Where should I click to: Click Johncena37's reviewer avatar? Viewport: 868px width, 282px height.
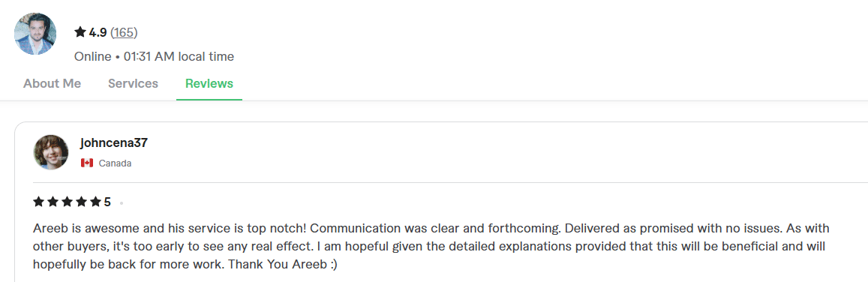pos(52,152)
